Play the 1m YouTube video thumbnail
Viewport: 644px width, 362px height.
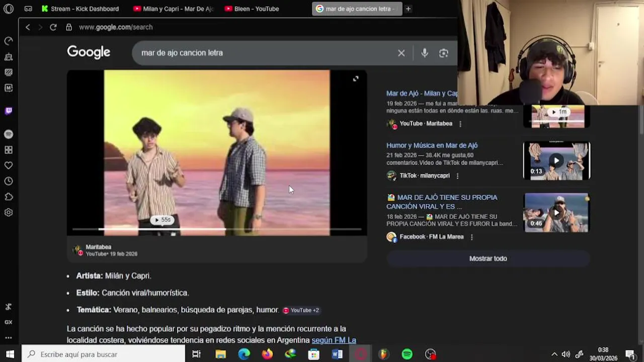tap(556, 116)
